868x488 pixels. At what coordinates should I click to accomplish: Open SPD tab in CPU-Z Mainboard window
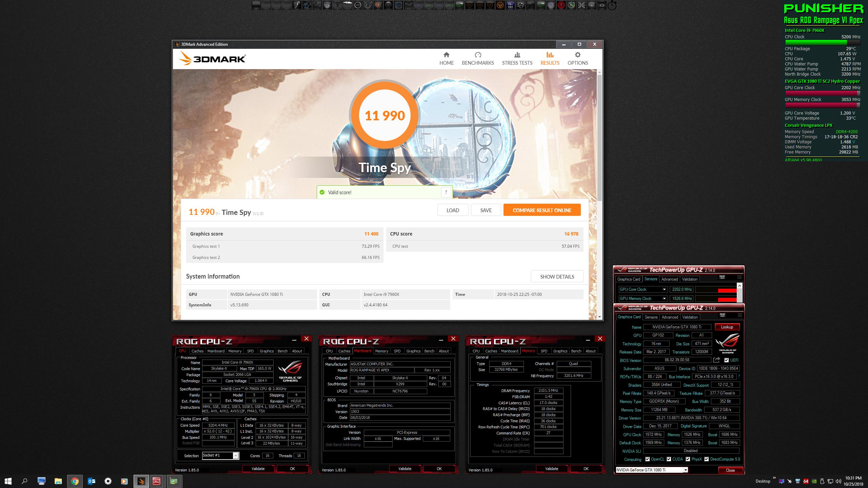(x=397, y=351)
